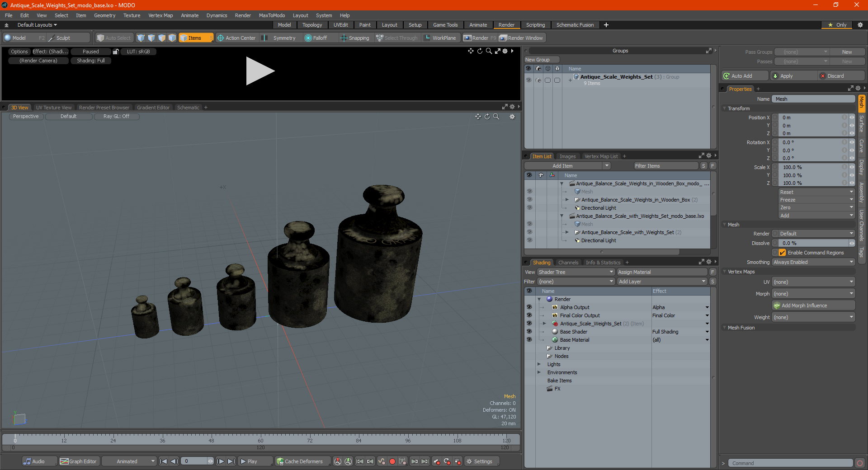The image size is (868, 470).
Task: Open the layout settings gear at top right
Action: [x=860, y=25]
